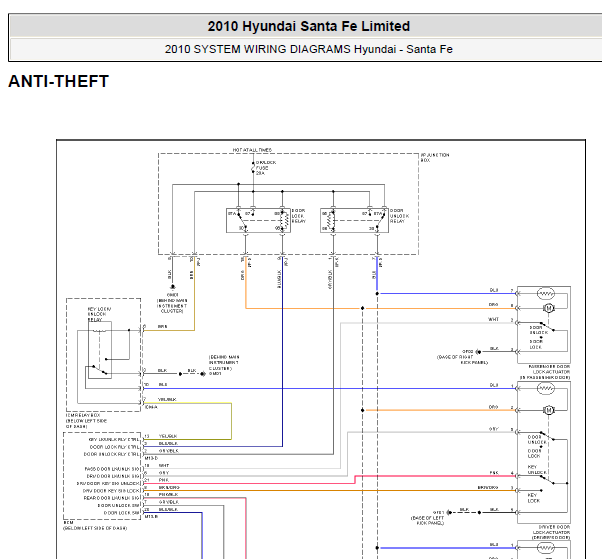Click the BRN/ORG label near driver actuator pin 3

pyautogui.click(x=488, y=487)
